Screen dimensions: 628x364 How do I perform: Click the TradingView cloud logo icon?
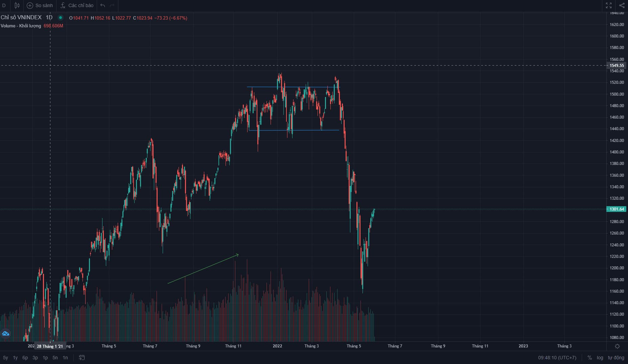coord(5,334)
